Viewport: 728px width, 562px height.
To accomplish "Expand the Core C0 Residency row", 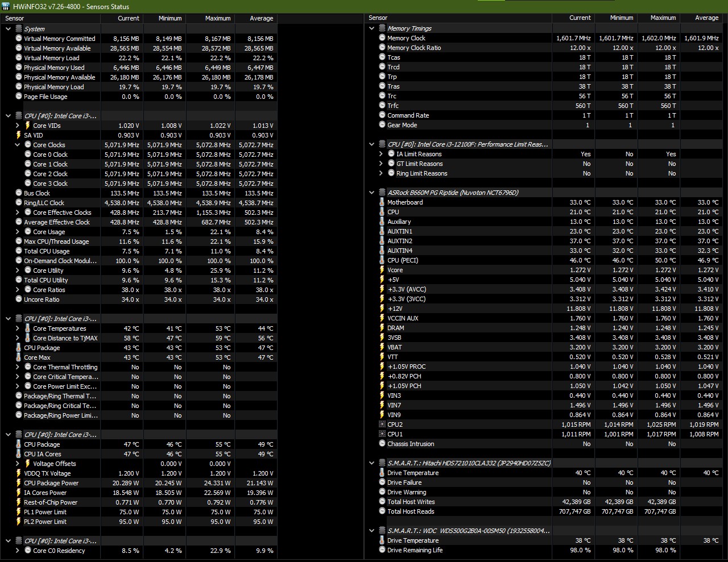I will tap(18, 550).
